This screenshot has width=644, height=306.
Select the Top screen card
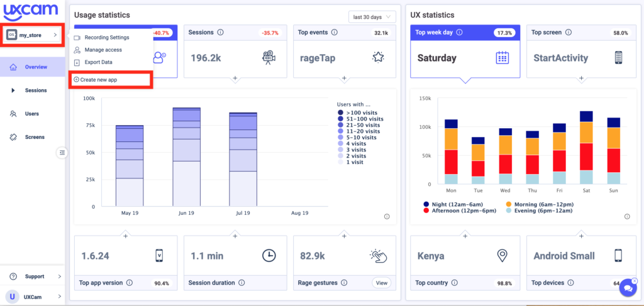pos(581,51)
